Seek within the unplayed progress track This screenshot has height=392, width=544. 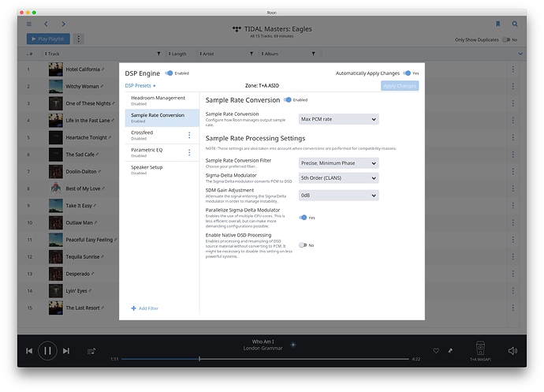(x=304, y=359)
